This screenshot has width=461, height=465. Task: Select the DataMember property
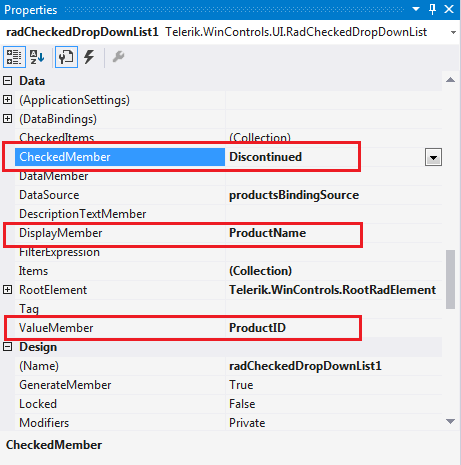54,176
